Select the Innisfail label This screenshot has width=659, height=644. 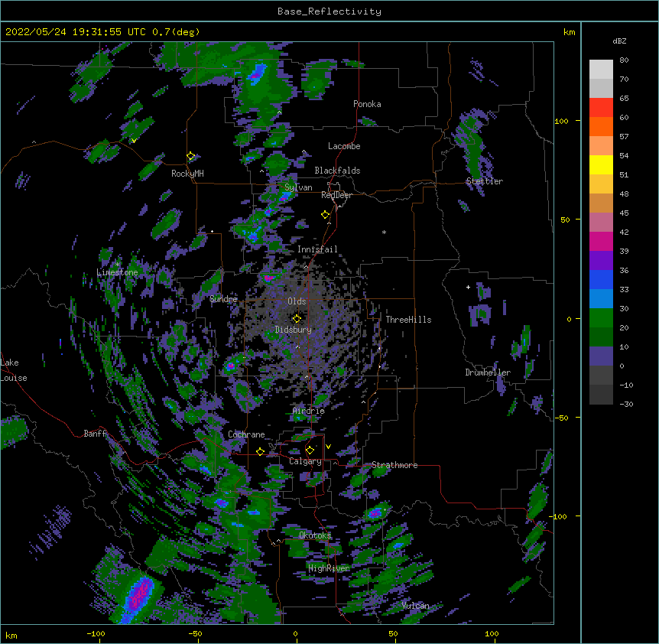pos(317,249)
